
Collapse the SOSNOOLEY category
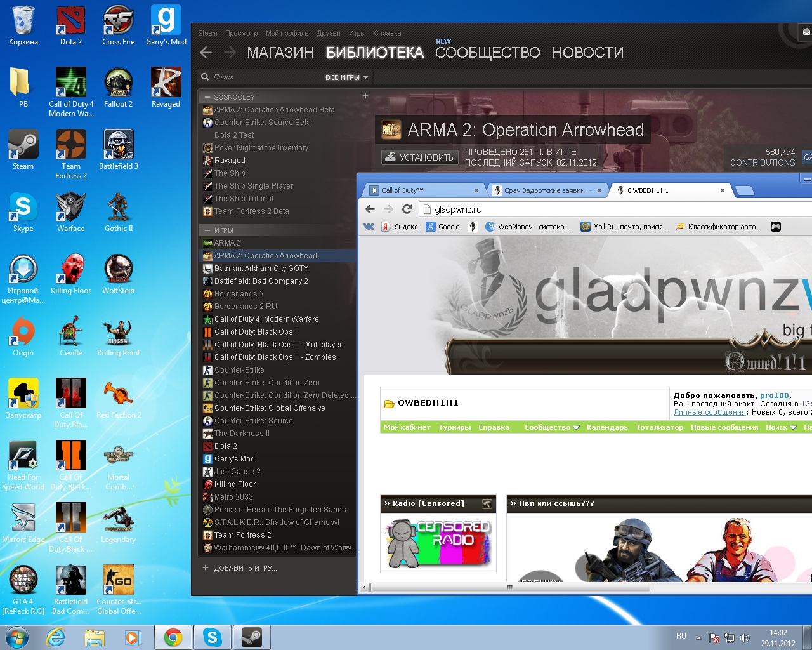pyautogui.click(x=207, y=97)
